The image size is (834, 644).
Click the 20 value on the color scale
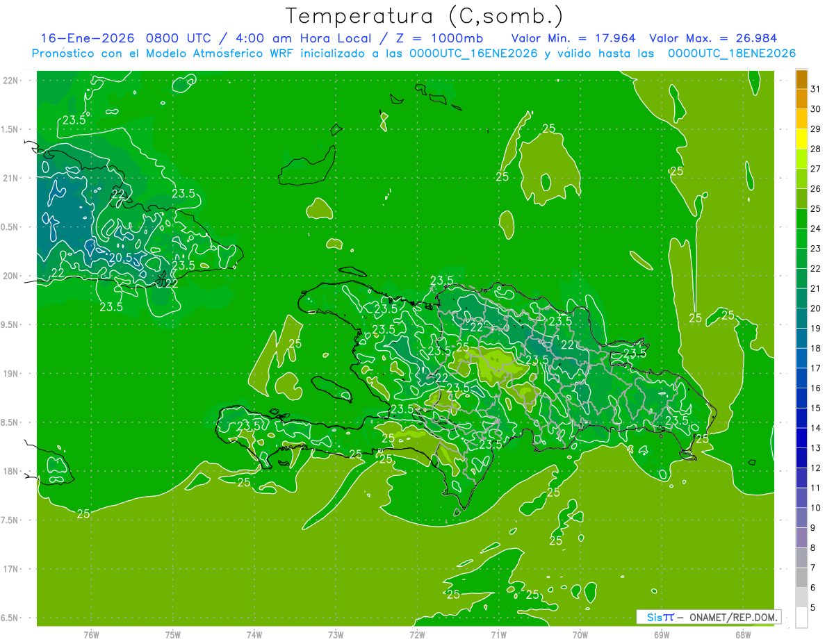(816, 308)
